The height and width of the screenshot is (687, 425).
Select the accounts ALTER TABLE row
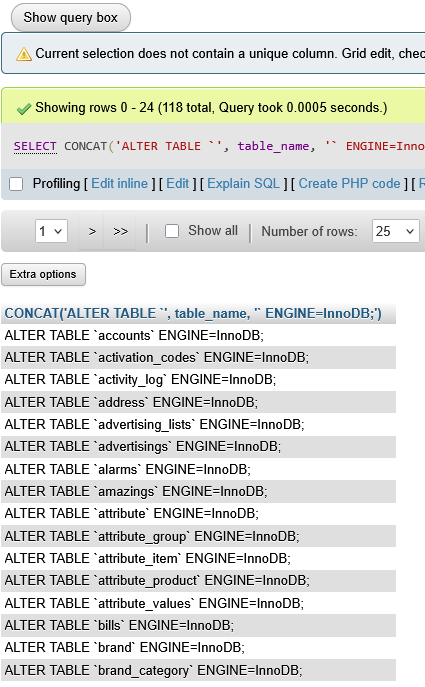198,336
